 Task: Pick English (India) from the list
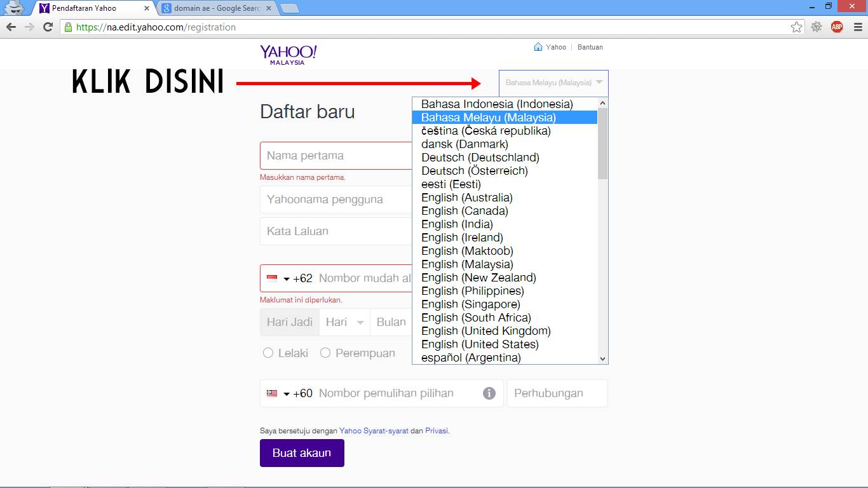click(505, 224)
